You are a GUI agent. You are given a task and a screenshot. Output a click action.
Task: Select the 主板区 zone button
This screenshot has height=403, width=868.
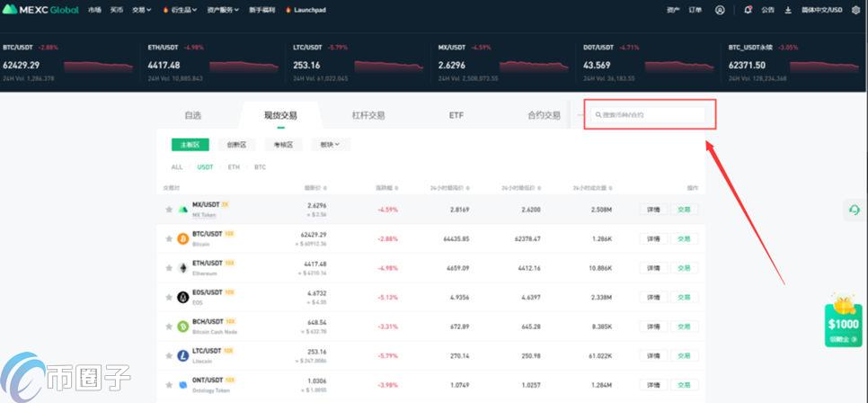190,145
